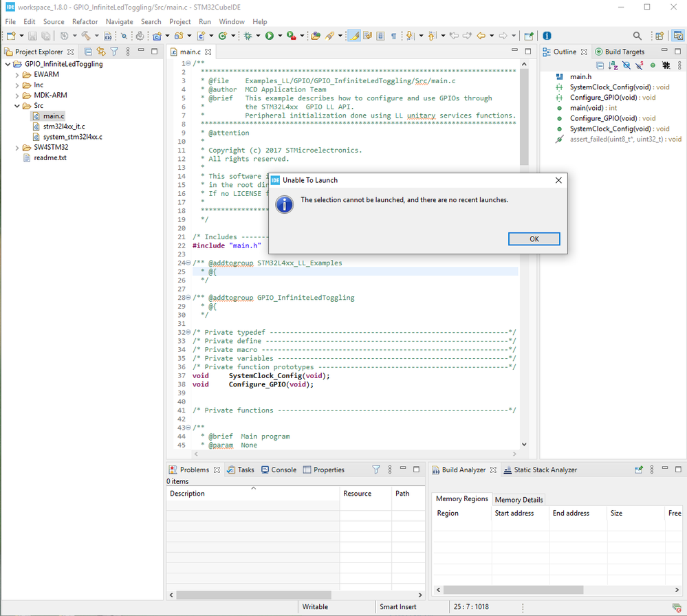The height and width of the screenshot is (616, 687).
Task: Fold the comment block at line 24
Action: coord(188,263)
